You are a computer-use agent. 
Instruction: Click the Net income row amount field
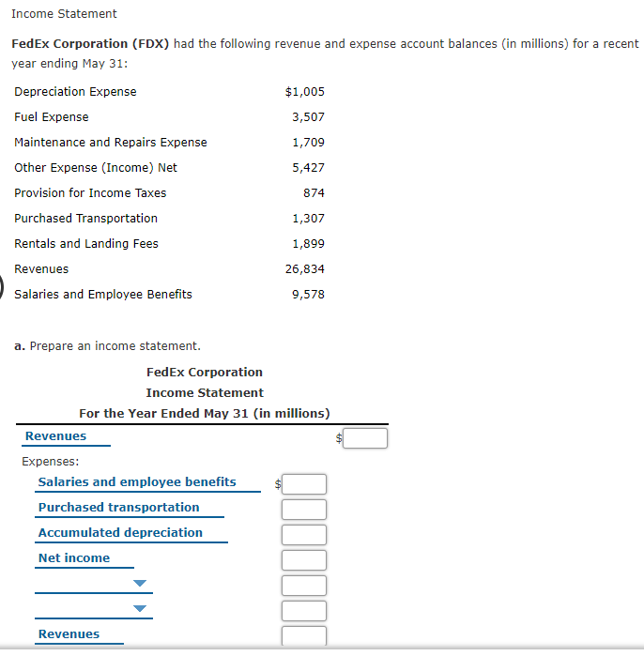pos(304,560)
